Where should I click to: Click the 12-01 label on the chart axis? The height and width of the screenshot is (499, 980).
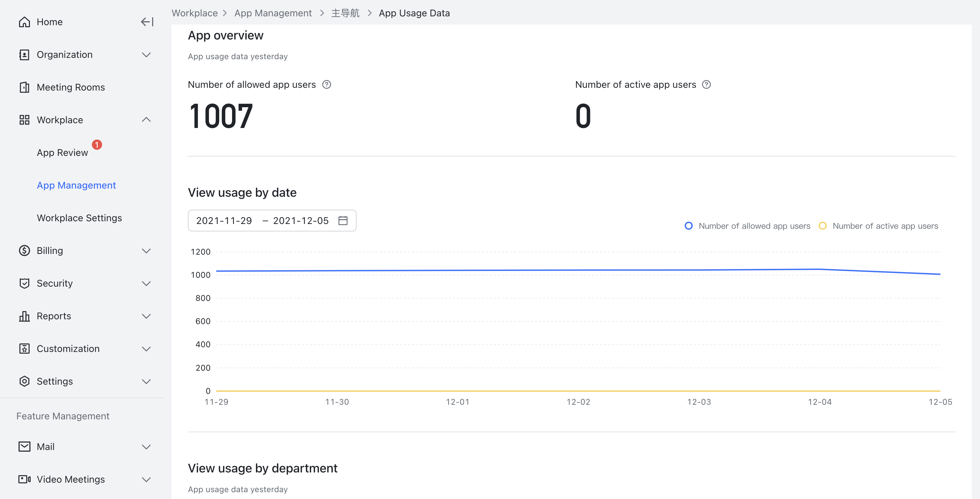[x=457, y=402]
